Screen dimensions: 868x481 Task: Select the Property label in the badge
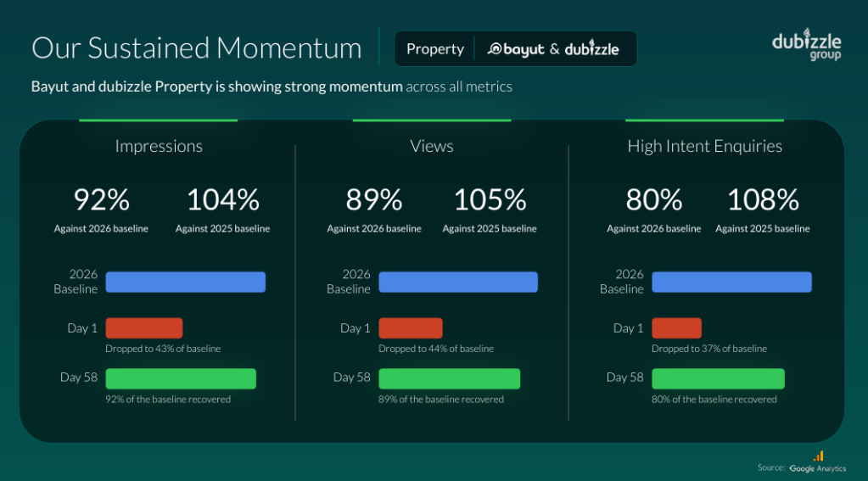tap(435, 49)
